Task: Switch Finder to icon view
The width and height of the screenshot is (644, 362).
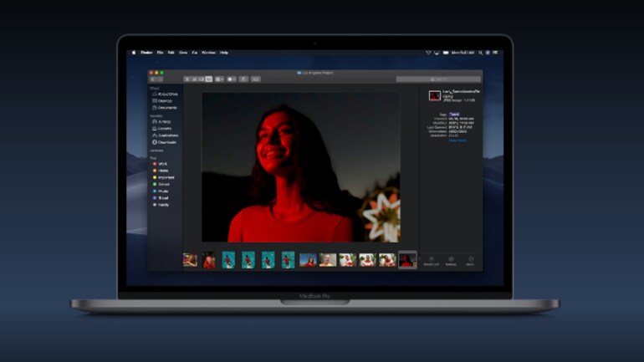Action: 188,79
